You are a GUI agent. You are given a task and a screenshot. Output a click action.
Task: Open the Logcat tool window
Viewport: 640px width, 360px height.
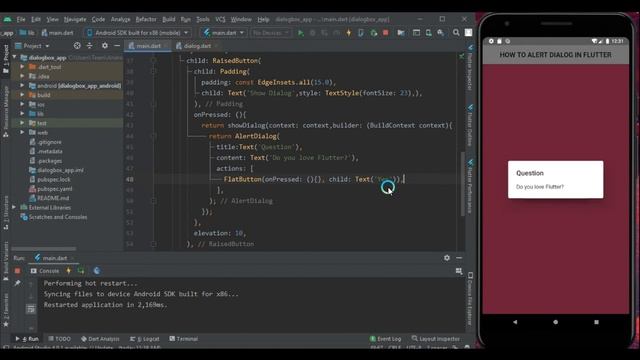tap(144, 339)
